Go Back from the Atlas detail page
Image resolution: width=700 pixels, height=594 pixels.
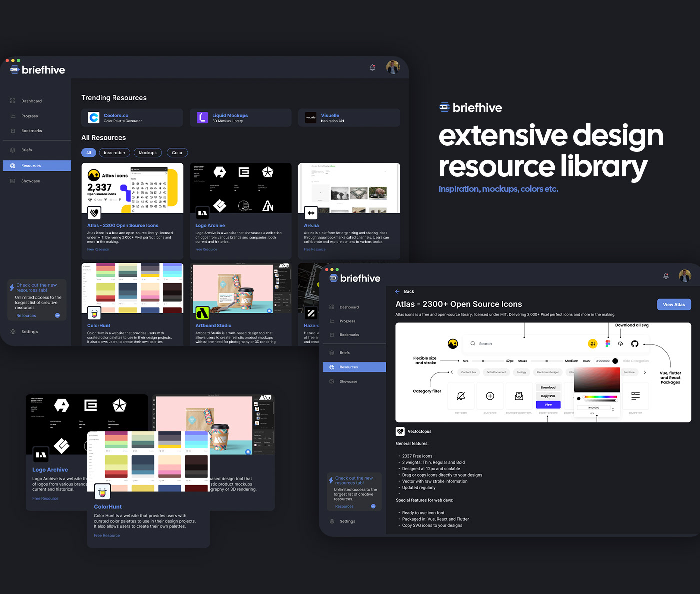pos(404,291)
